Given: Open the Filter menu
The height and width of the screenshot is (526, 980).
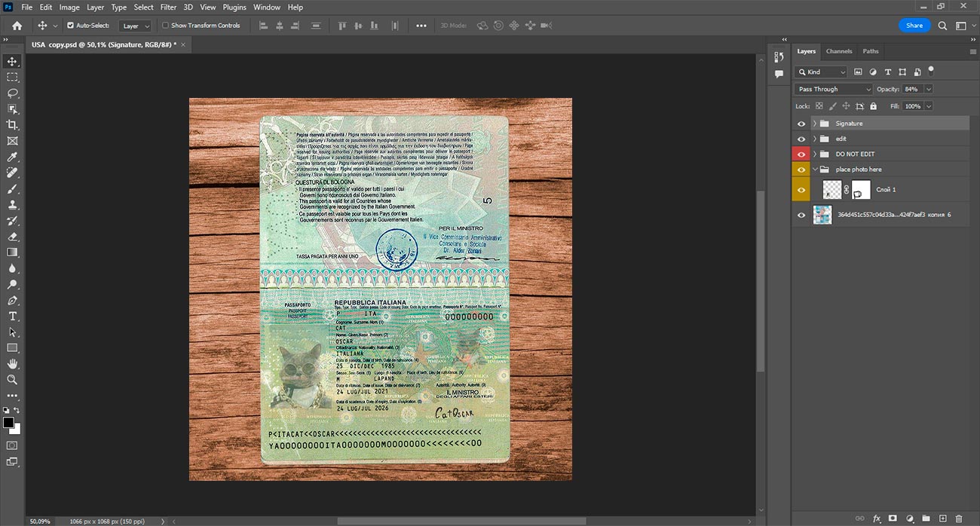Looking at the screenshot, I should point(168,7).
